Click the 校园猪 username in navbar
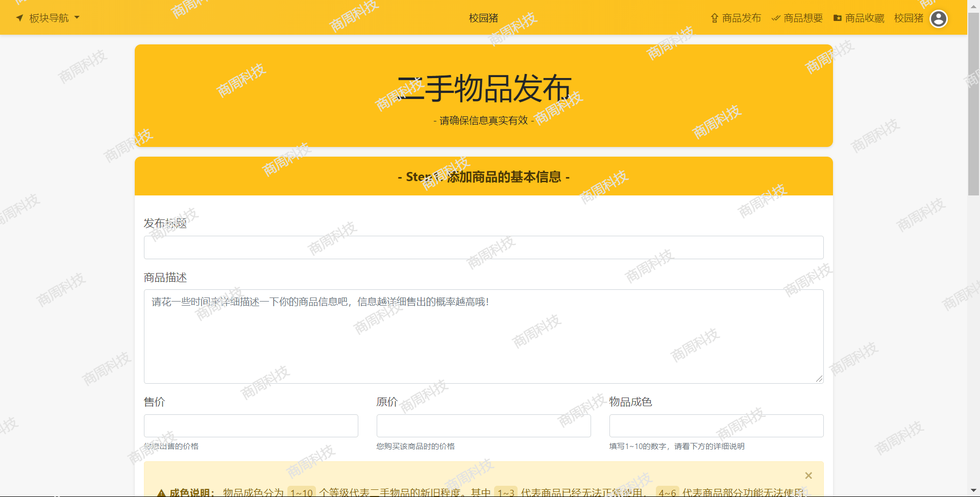 (909, 18)
